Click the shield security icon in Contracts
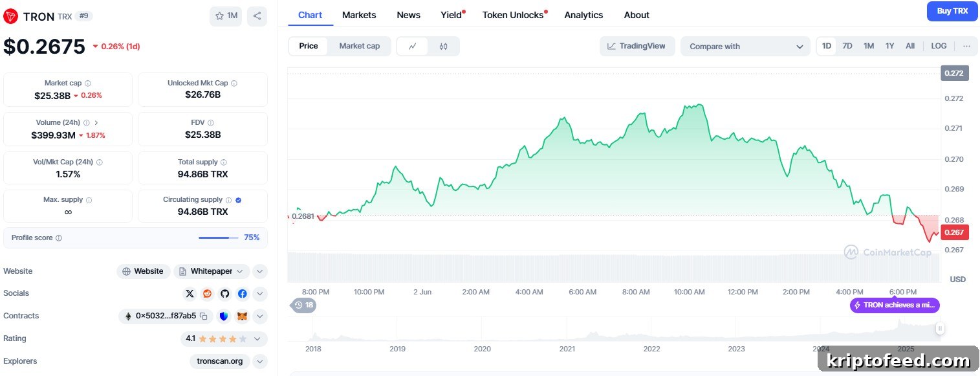Viewport: 980px width, 376px height. pos(224,316)
